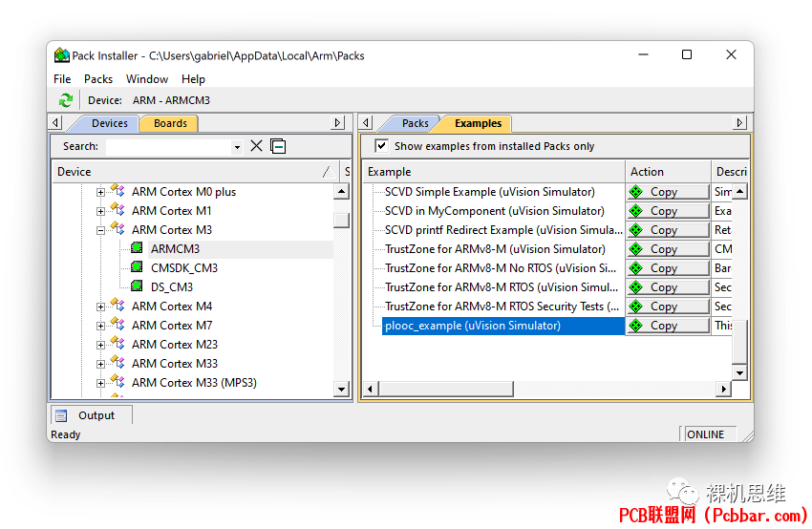Copy the plooc_example (uVision Simulator) example

click(x=668, y=326)
